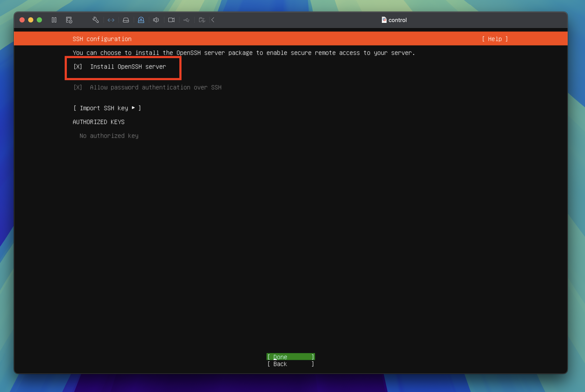Open the disk drives menu

[126, 20]
